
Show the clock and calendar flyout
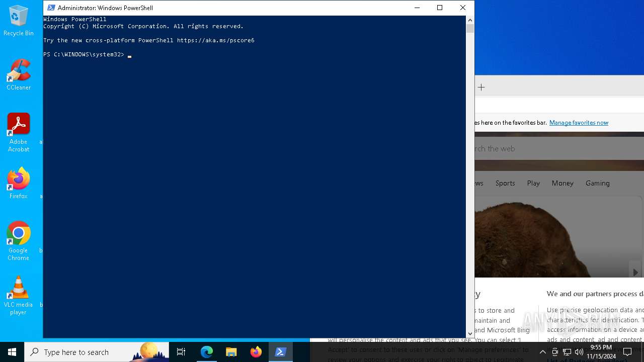(x=601, y=352)
